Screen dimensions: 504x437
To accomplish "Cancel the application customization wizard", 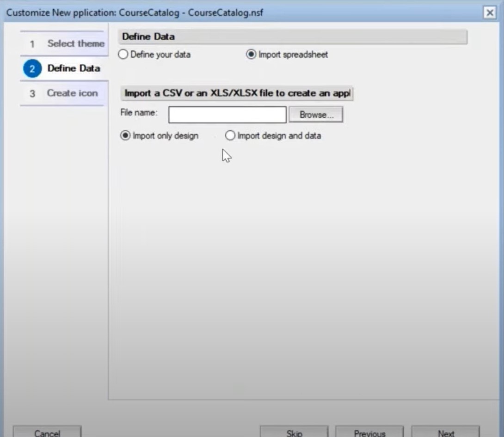I will (47, 432).
